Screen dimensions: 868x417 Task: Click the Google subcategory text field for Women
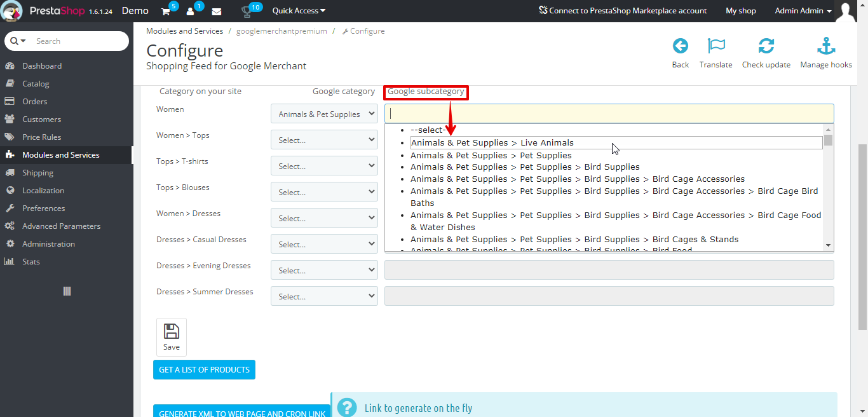click(609, 113)
